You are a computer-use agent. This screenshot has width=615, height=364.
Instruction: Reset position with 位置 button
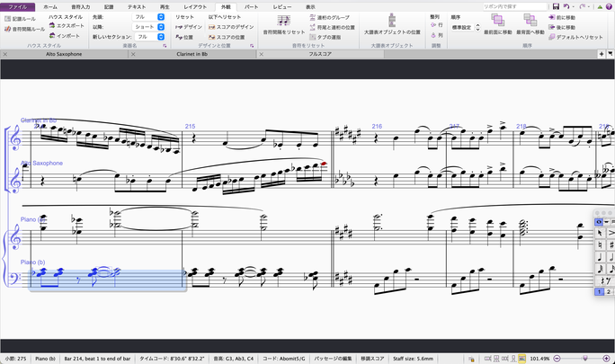click(x=184, y=37)
